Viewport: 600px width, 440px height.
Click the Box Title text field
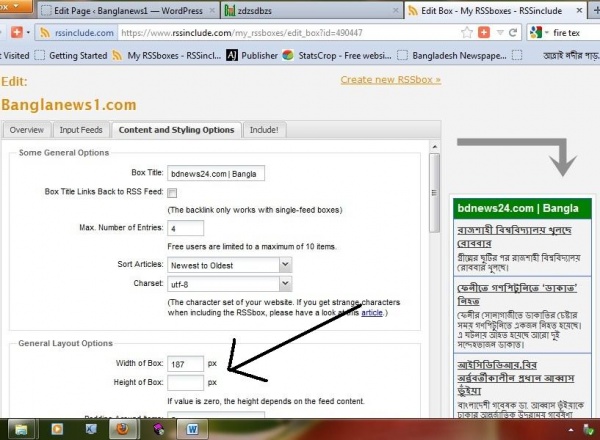216,174
